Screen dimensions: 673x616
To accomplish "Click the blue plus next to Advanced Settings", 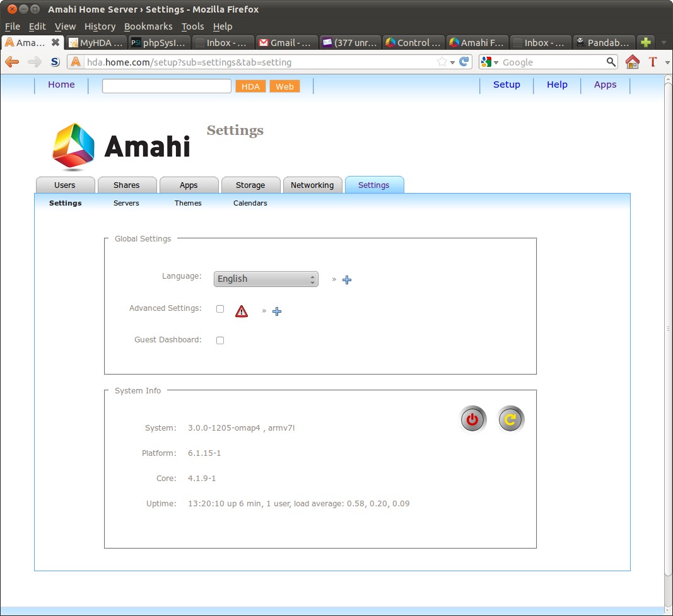I will pyautogui.click(x=277, y=311).
